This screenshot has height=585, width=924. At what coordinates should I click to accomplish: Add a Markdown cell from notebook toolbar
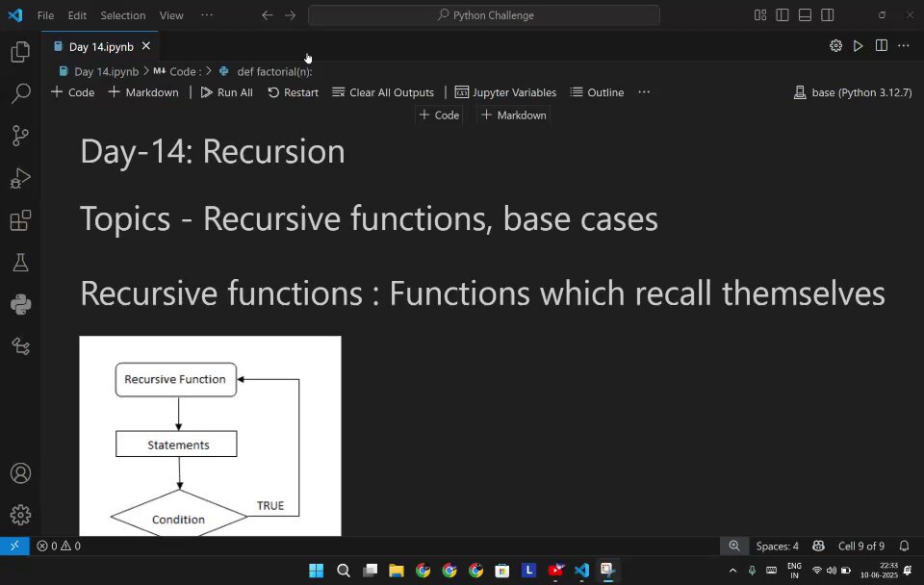pyautogui.click(x=143, y=92)
